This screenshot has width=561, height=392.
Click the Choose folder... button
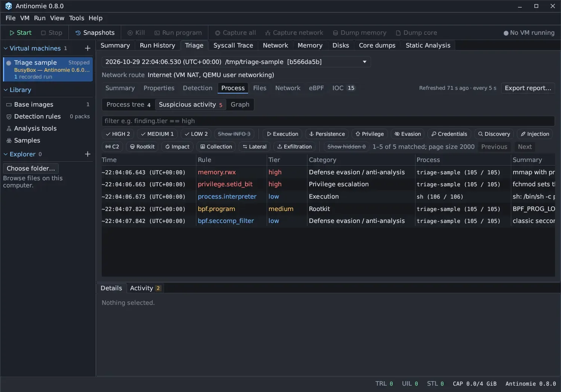click(31, 168)
